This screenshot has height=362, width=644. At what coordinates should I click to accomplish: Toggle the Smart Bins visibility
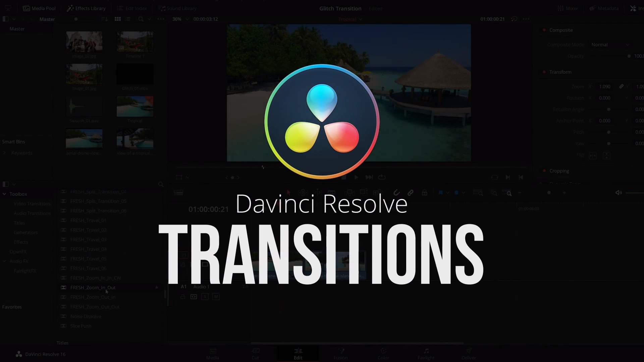pos(13,141)
